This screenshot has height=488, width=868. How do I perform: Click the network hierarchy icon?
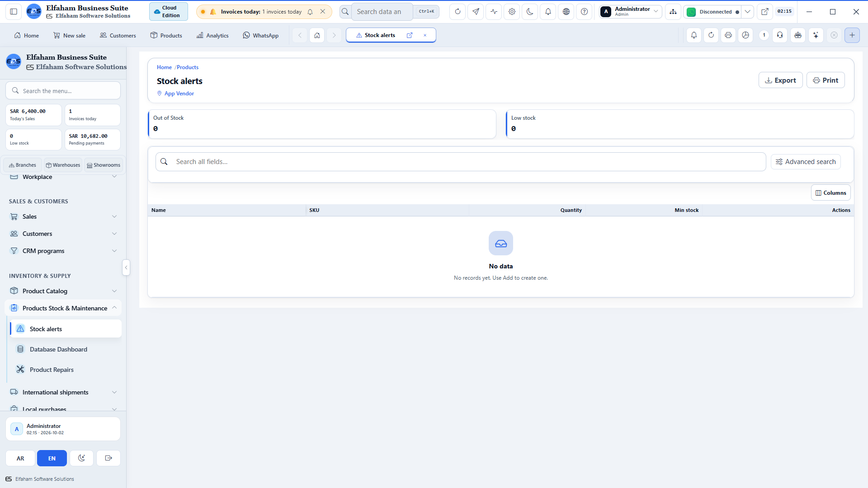coord(673,12)
